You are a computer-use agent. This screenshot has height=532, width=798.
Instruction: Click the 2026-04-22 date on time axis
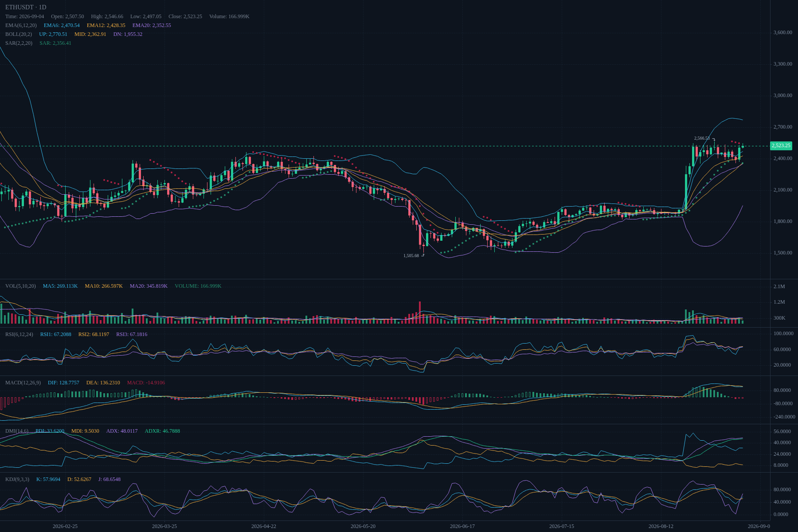[x=264, y=526]
